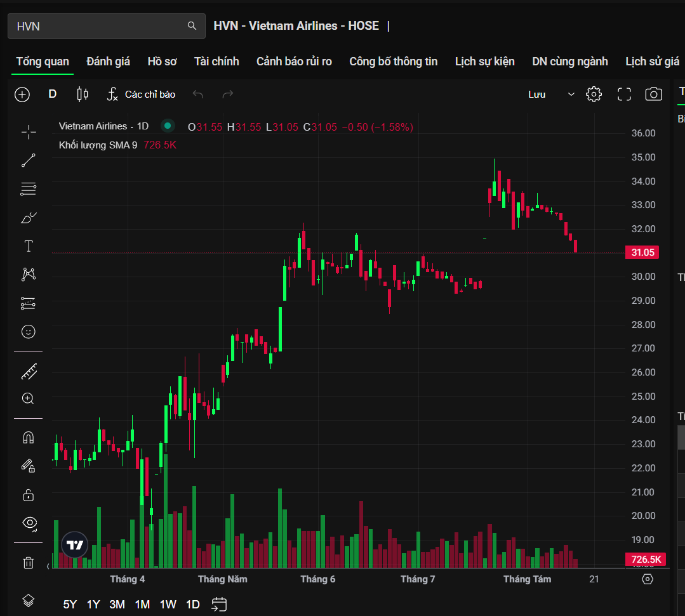Open the Lịch sử giá tab
This screenshot has height=616, width=685.
click(x=652, y=62)
